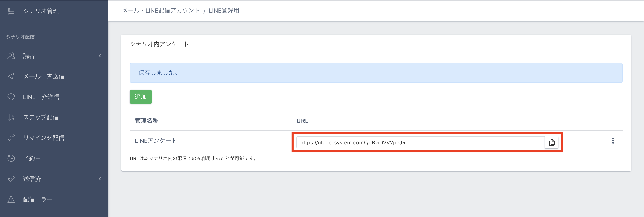Go to メール・LINE配信アカウント breadcrumb
Screen dimensions: 644x217
tap(161, 10)
